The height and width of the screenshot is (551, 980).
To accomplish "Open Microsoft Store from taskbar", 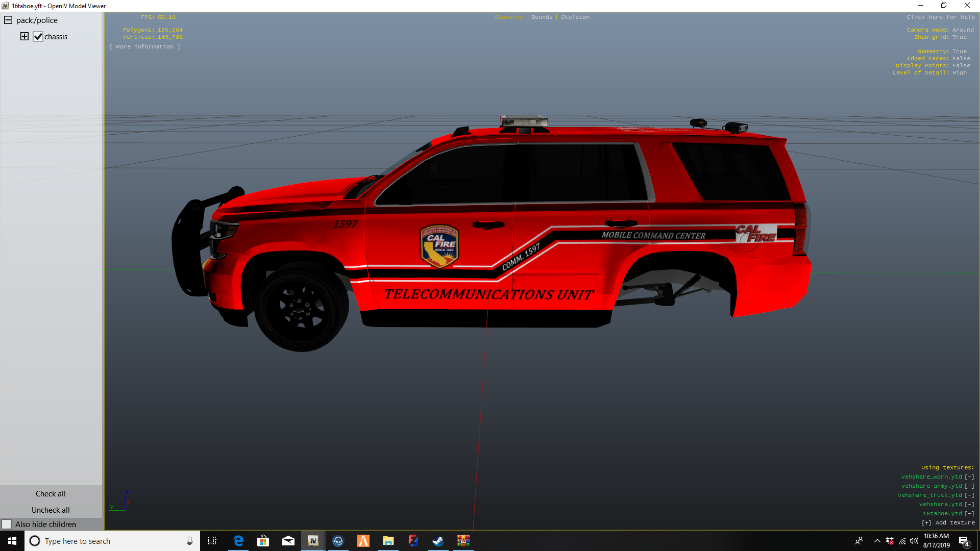I will 263,541.
